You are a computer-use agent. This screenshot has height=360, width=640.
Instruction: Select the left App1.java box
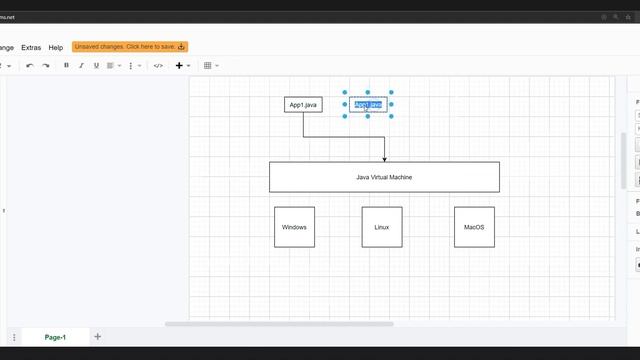tap(303, 104)
